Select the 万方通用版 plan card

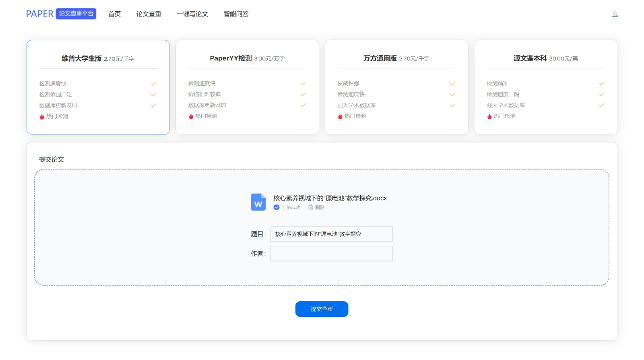[x=396, y=87]
